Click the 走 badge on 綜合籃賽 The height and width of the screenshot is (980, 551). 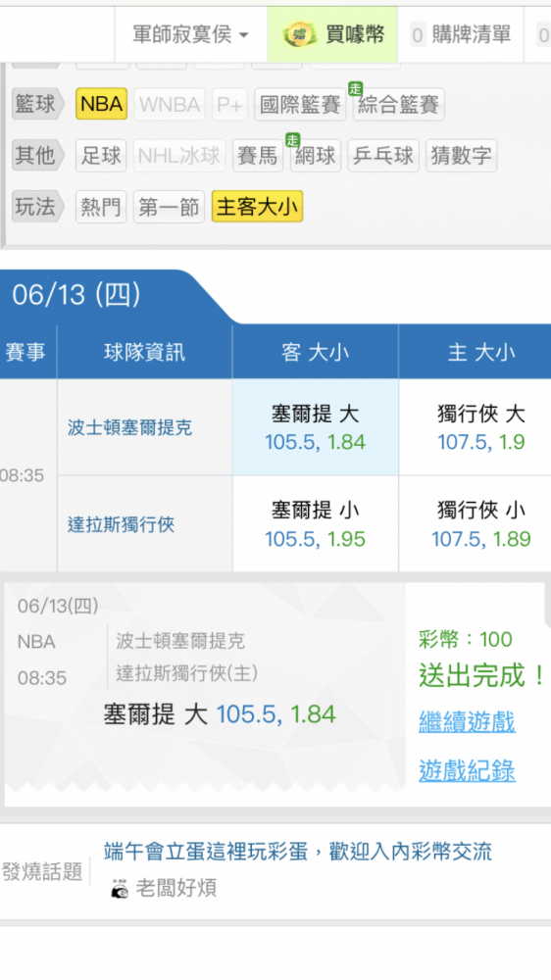click(355, 89)
